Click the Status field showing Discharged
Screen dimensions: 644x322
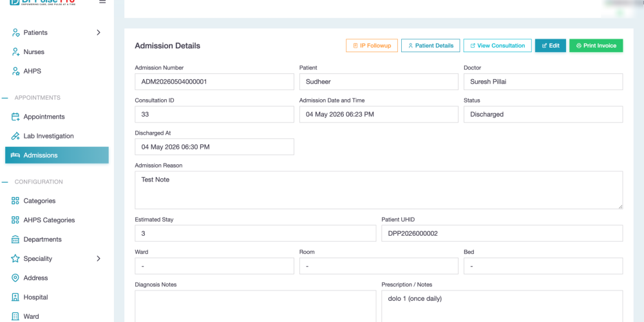(544, 114)
